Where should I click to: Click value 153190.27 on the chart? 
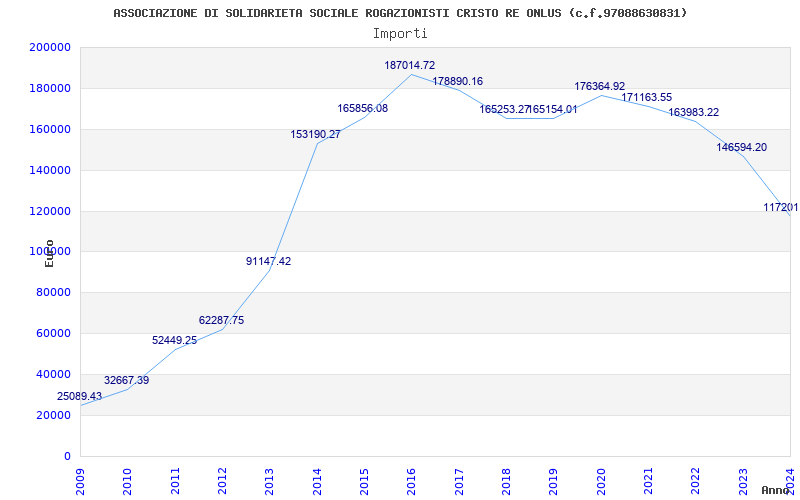pyautogui.click(x=315, y=134)
